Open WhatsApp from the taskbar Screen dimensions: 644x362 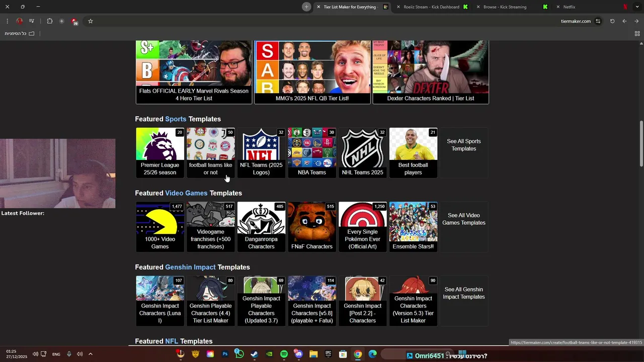click(239, 354)
